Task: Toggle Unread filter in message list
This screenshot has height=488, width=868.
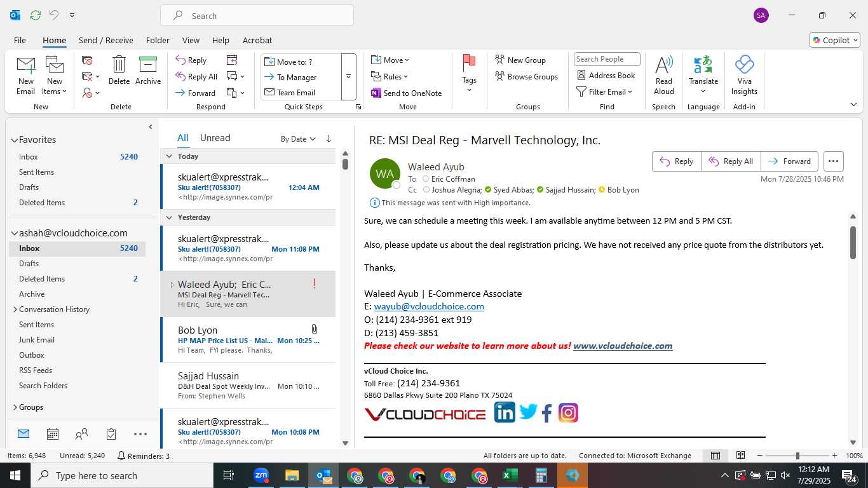Action: (215, 138)
